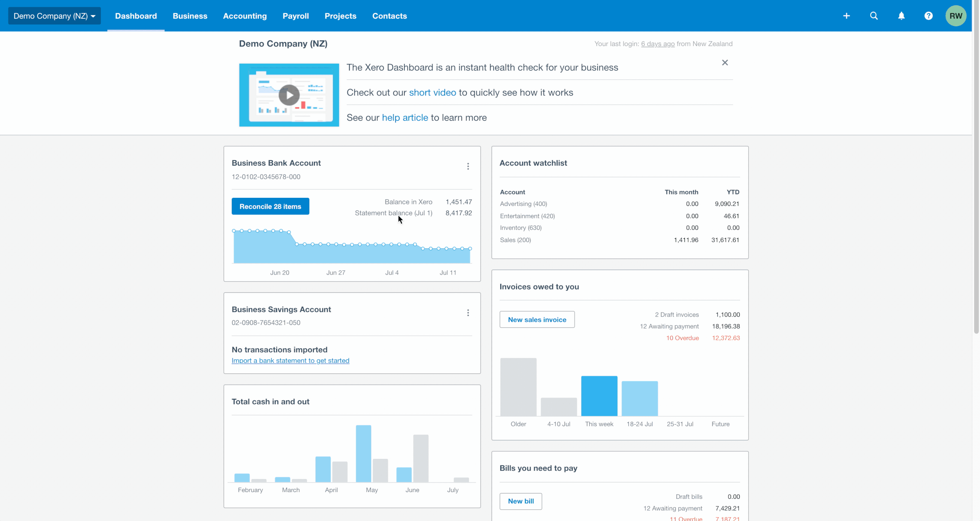The width and height of the screenshot is (980, 521).
Task: Open the Business menu
Action: (190, 16)
